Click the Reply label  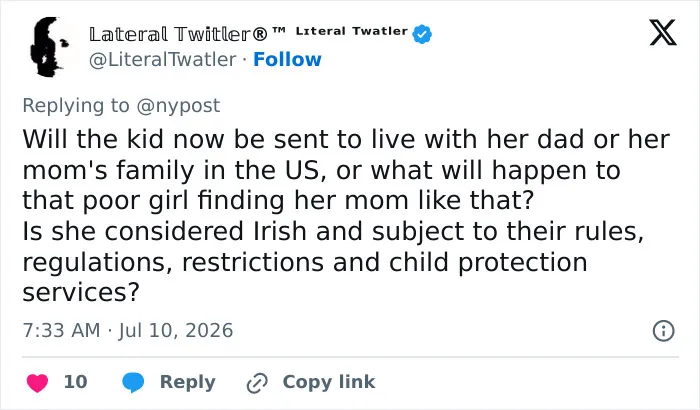(188, 382)
